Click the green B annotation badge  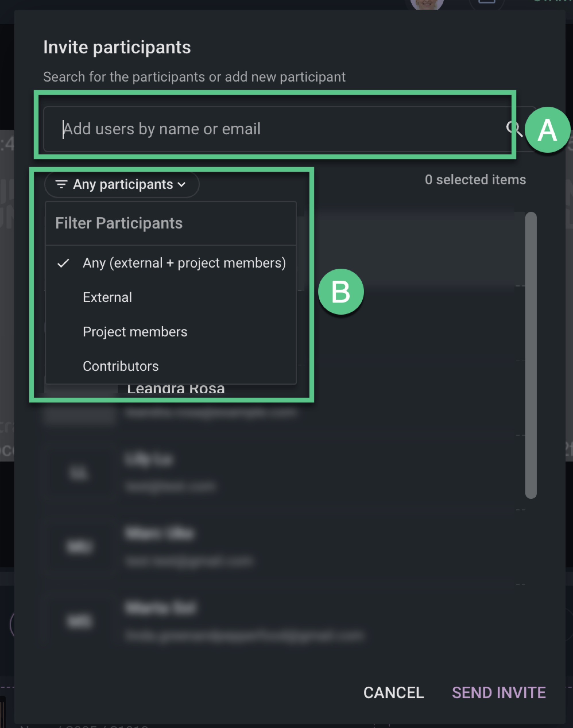click(341, 292)
